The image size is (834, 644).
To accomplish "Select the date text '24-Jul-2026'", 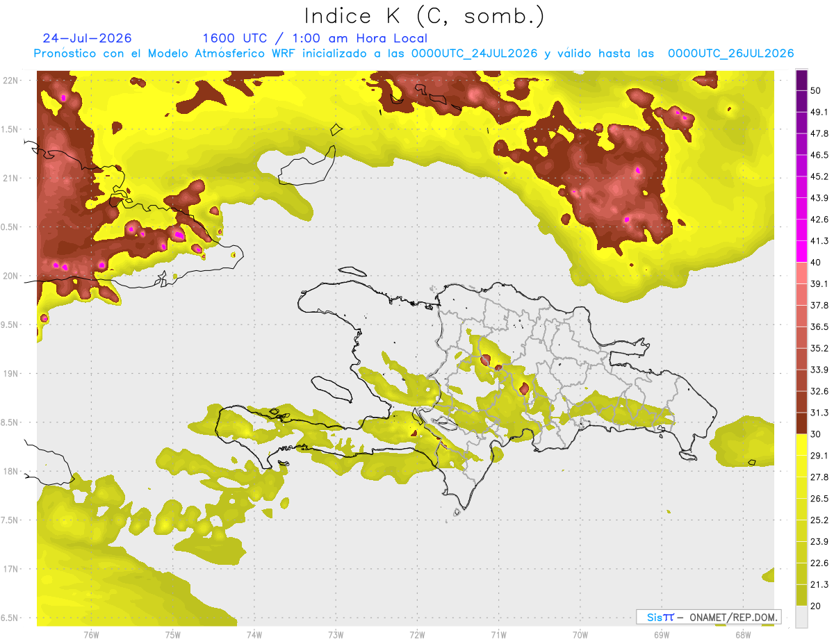I will click(x=87, y=38).
